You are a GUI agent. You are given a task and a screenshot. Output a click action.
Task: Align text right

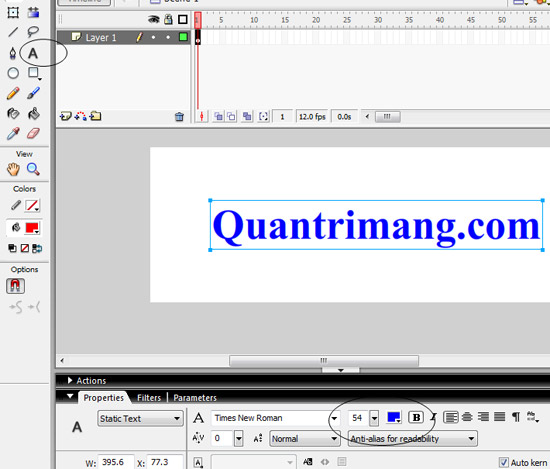(483, 417)
